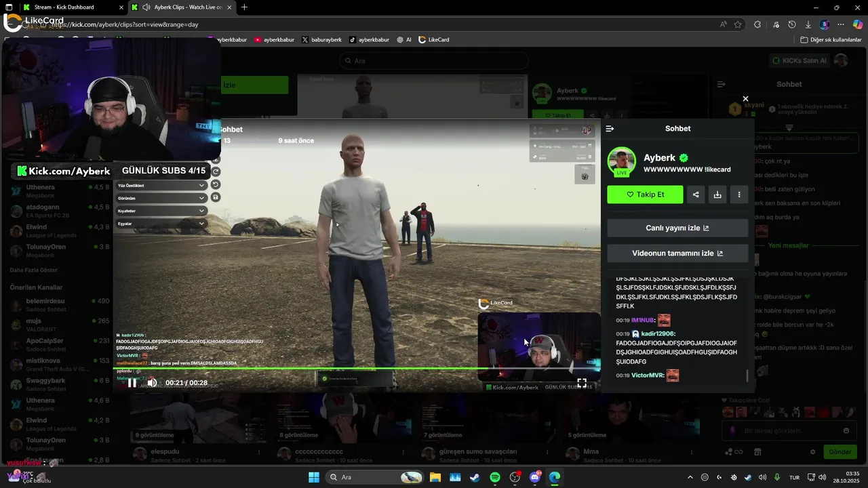Click Daha Fazla Göster in sidebar
The height and width of the screenshot is (488, 868).
click(34, 270)
